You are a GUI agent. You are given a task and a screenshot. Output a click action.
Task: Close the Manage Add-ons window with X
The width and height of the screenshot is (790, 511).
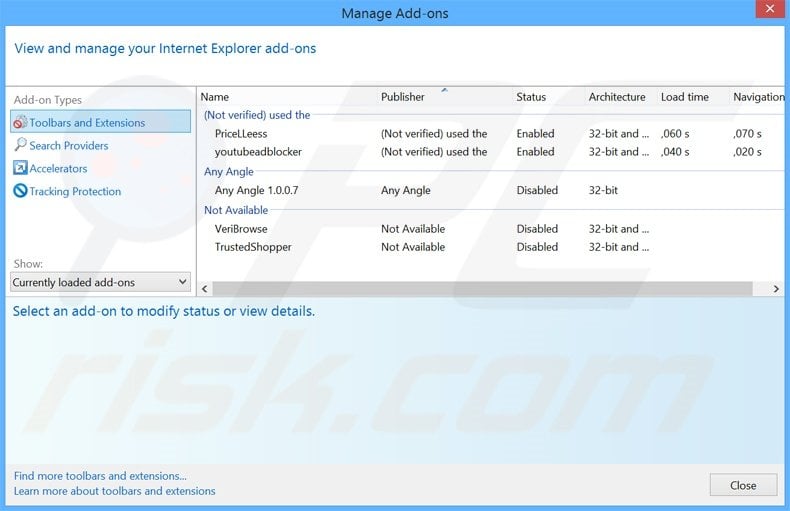click(770, 9)
